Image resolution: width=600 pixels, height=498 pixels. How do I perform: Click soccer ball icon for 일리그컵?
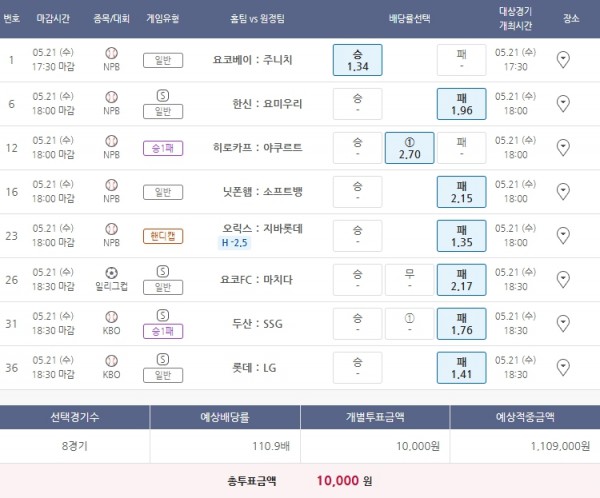tap(111, 272)
